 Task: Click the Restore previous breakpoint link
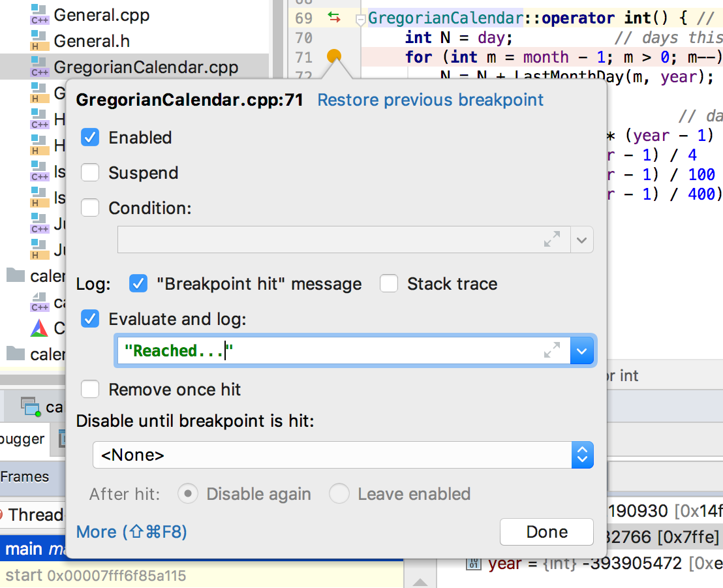[430, 100]
